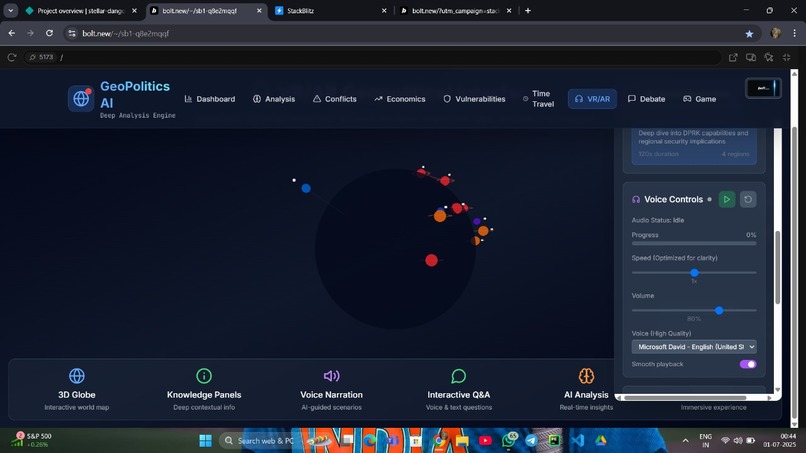
Task: Open preview in new tab icon
Action: coord(733,57)
